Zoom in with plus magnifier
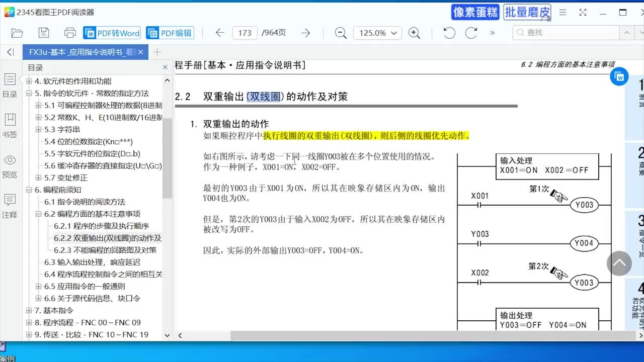This screenshot has height=362, width=644. [415, 33]
